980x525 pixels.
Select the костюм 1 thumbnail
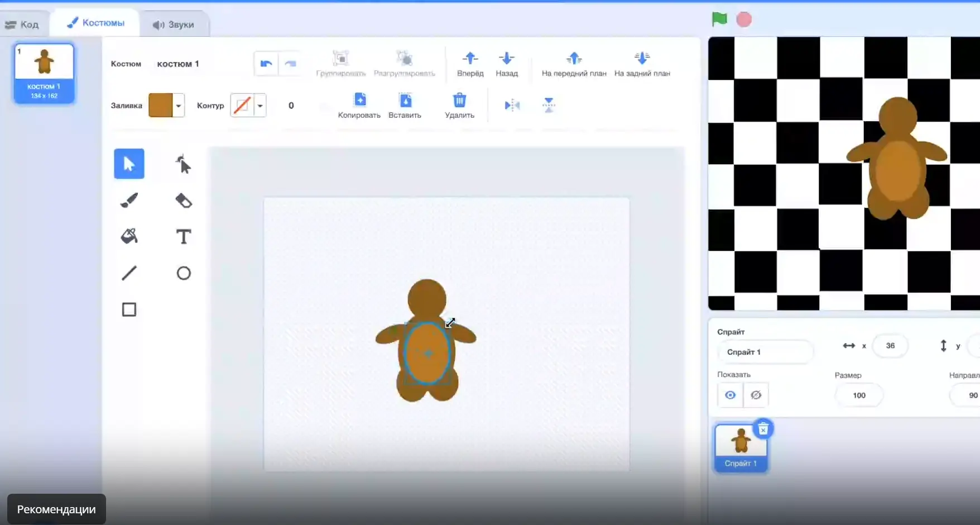44,74
